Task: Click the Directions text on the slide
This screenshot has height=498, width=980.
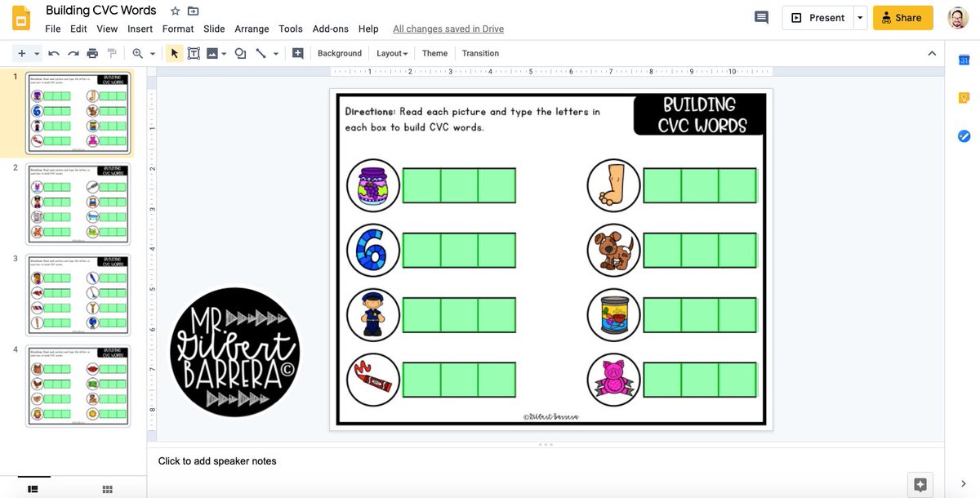Action: 472,119
